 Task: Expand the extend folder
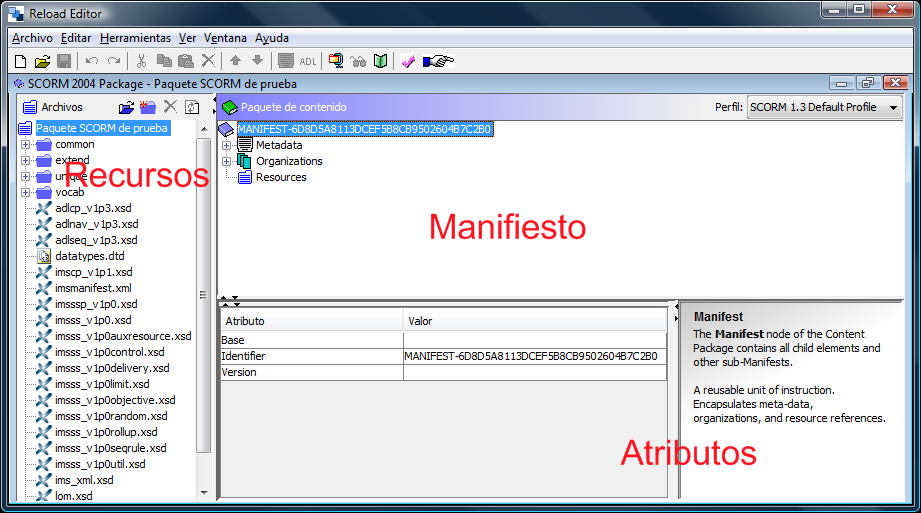point(25,160)
